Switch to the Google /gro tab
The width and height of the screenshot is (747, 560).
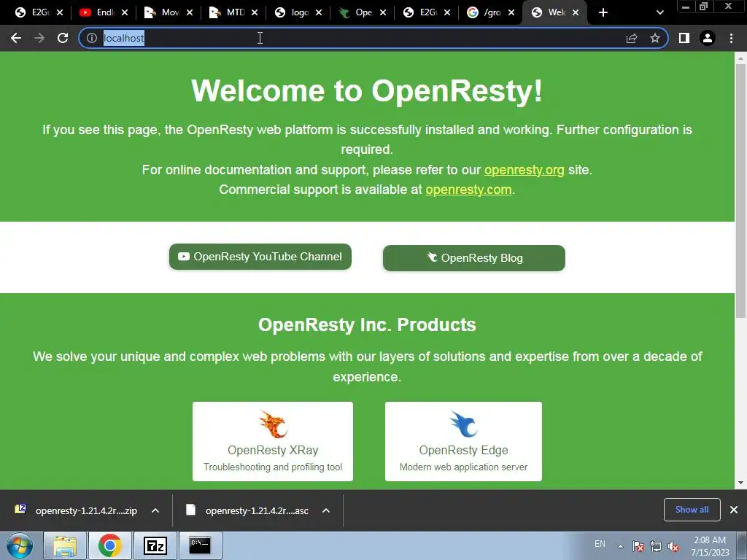485,12
